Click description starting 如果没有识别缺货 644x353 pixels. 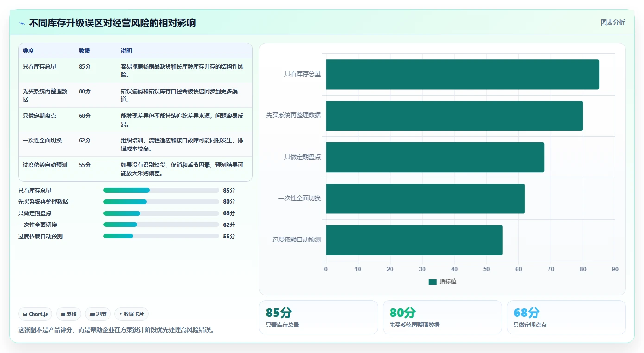tap(182, 169)
